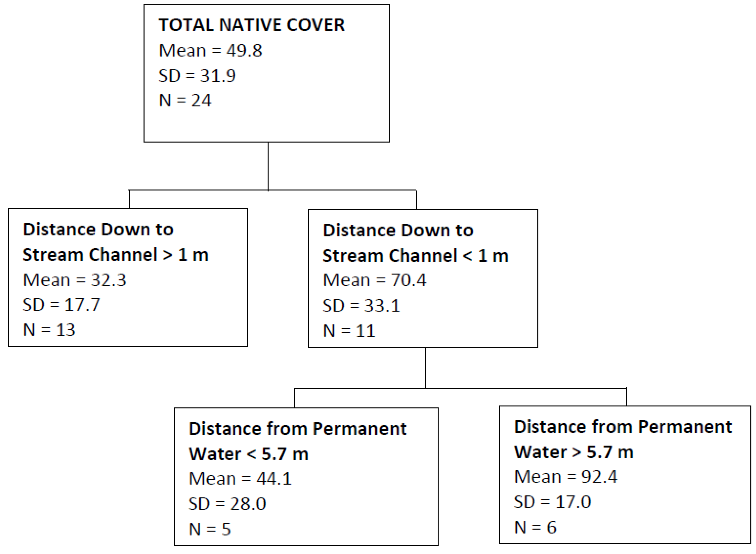Click SD = 28.0 value
The image size is (756, 554).
[227, 504]
